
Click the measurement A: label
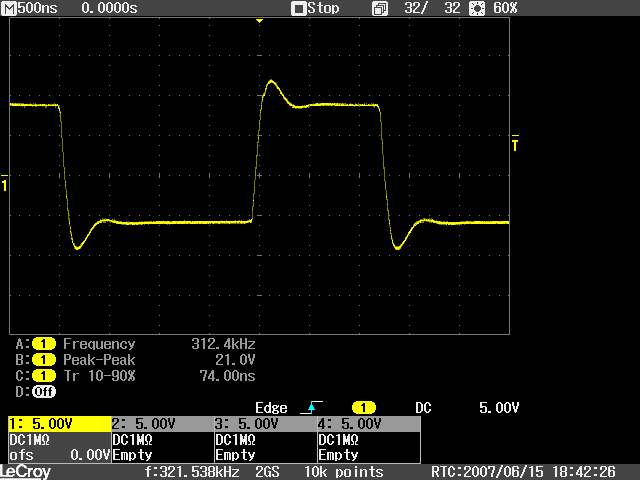(22, 344)
